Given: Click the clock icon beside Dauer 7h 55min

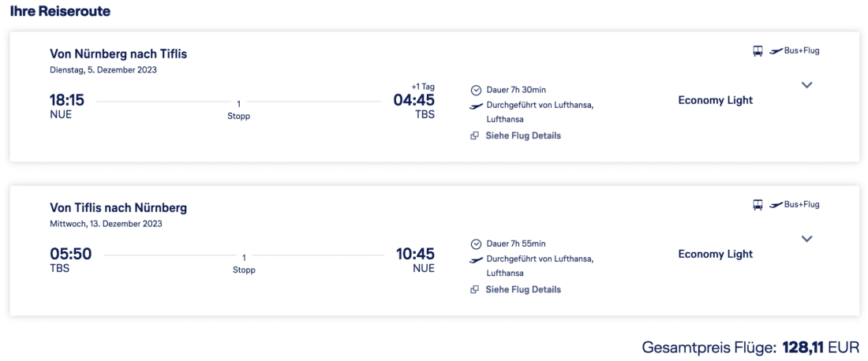Looking at the screenshot, I should pos(476,244).
